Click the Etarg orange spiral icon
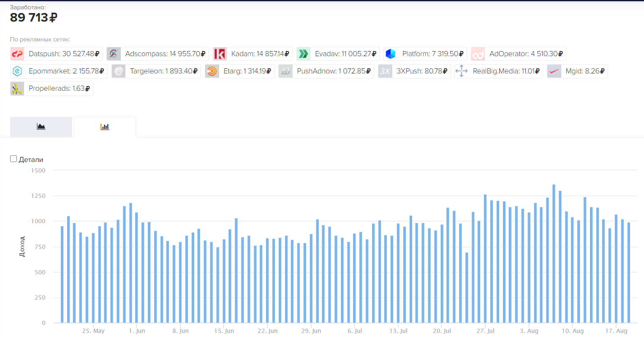This screenshot has height=338, width=644. click(212, 71)
